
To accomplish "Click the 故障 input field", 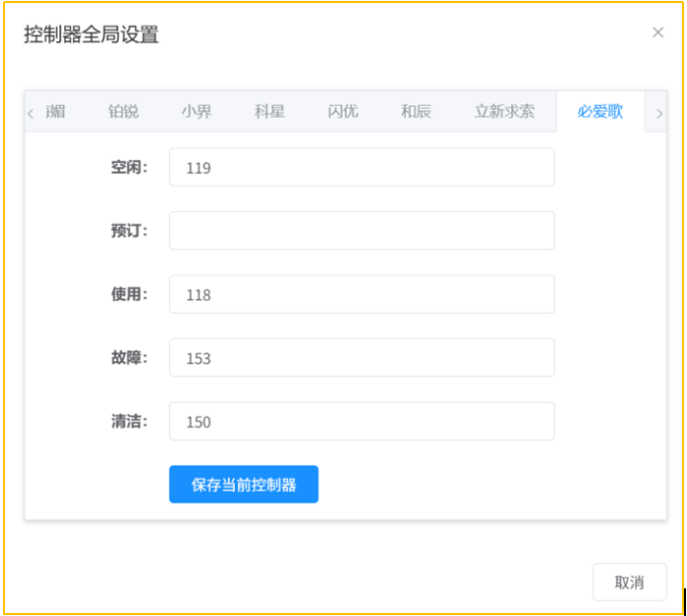I will point(362,357).
